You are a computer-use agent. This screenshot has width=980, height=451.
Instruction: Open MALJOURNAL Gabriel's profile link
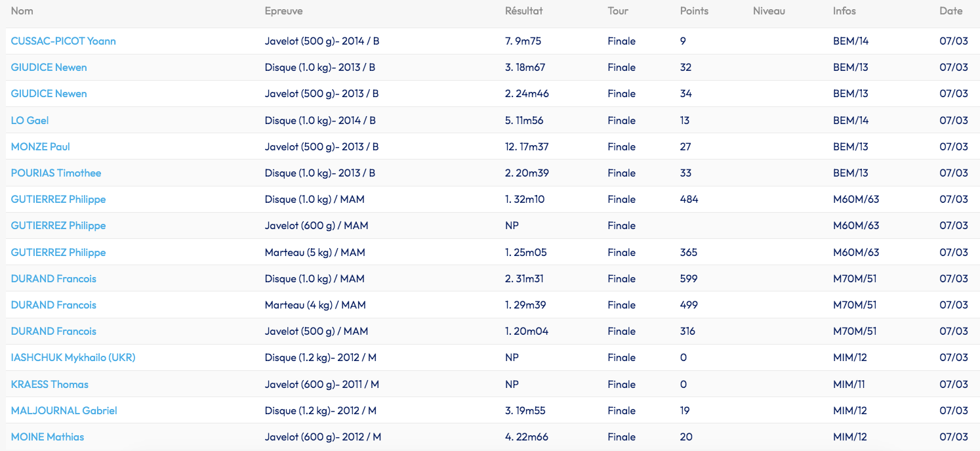tap(64, 411)
